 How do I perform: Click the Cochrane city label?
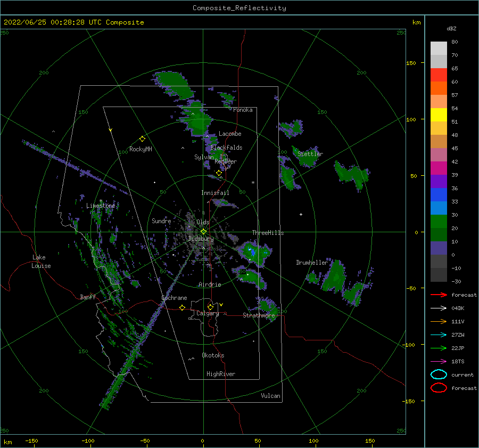click(174, 298)
